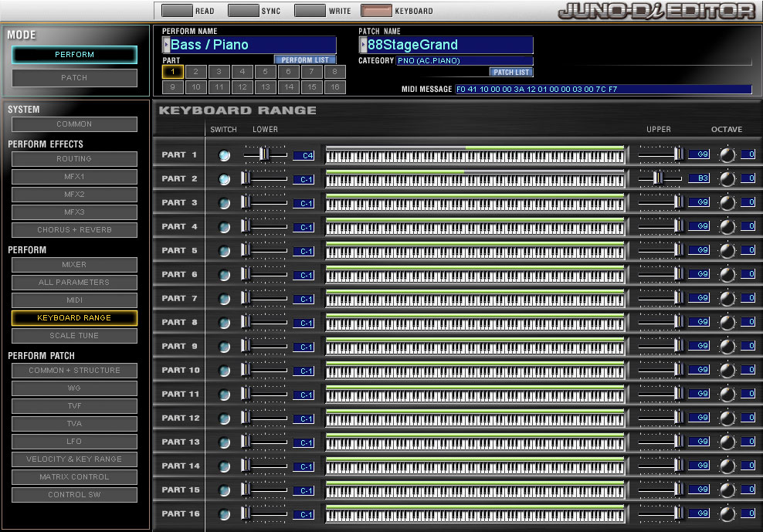Enable the Part 4 keyboard switch
Viewport: 763px width, 532px height.
pos(224,227)
